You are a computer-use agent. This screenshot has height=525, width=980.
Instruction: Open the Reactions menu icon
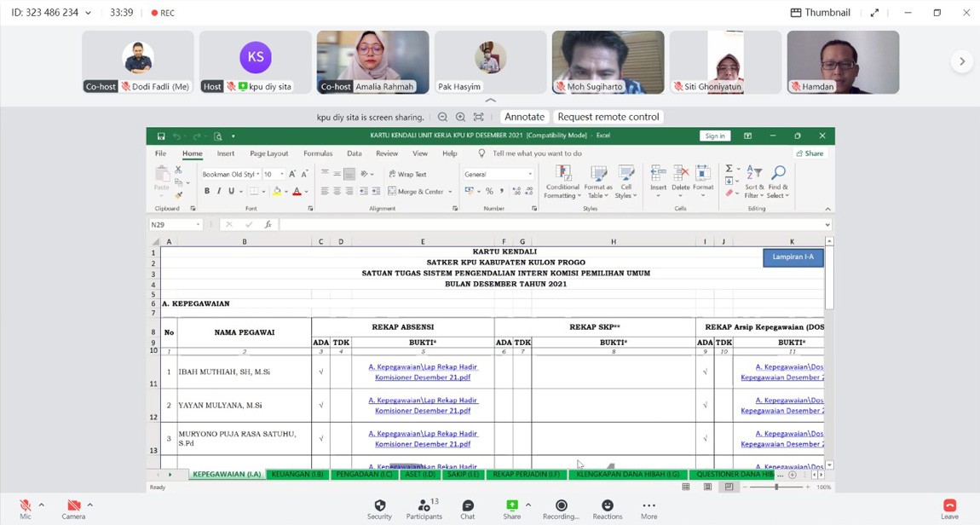click(x=607, y=505)
